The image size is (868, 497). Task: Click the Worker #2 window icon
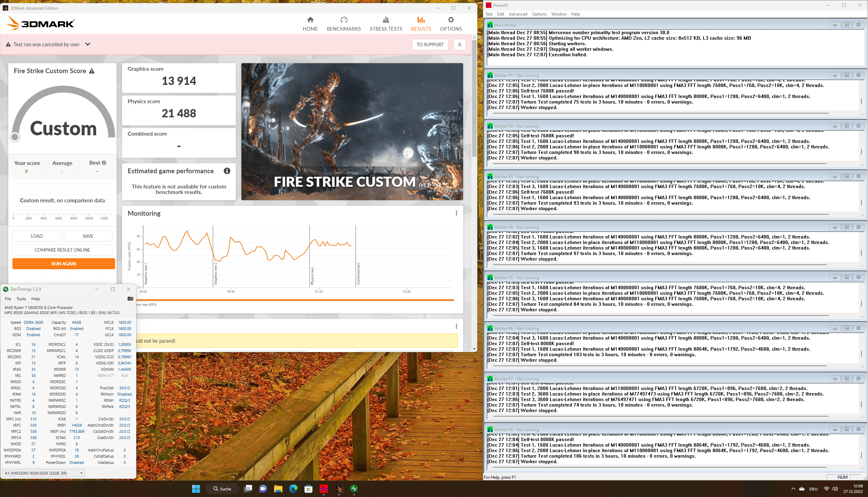[490, 126]
